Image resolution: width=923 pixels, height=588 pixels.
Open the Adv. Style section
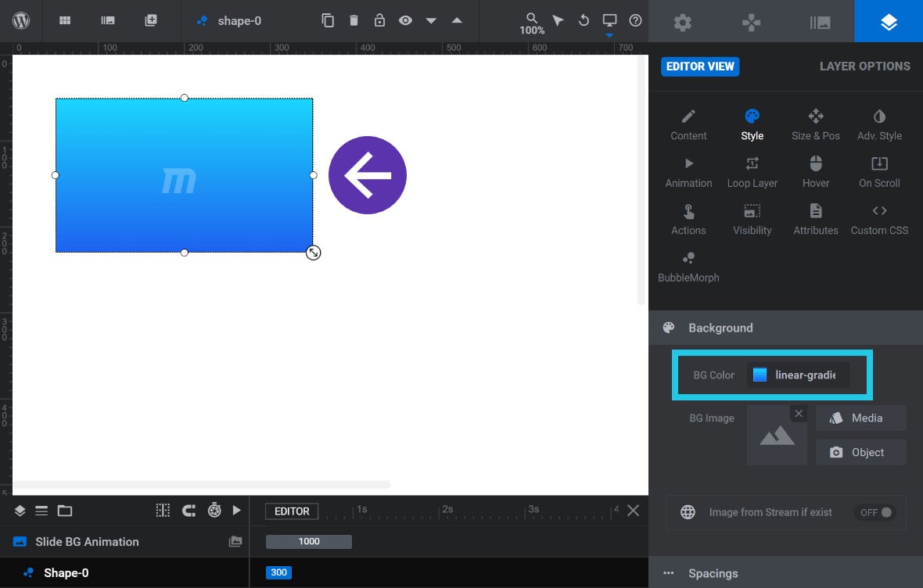coord(879,125)
